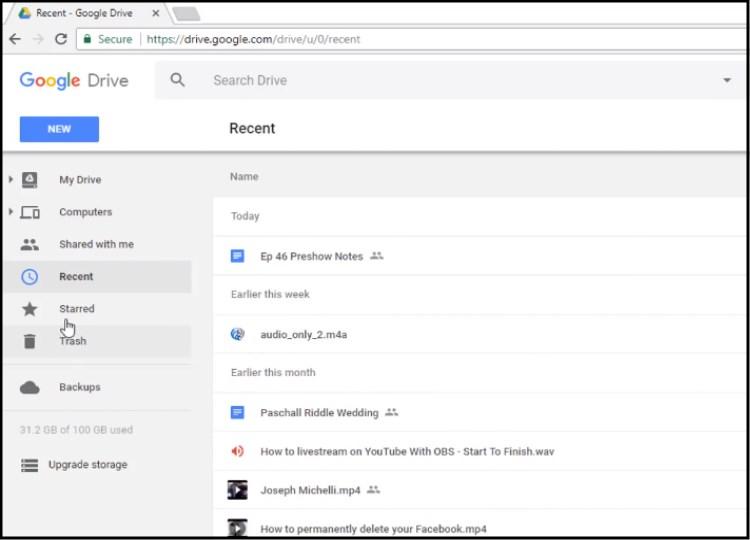The height and width of the screenshot is (540, 750).
Task: Click the Recent page heading
Action: click(252, 128)
